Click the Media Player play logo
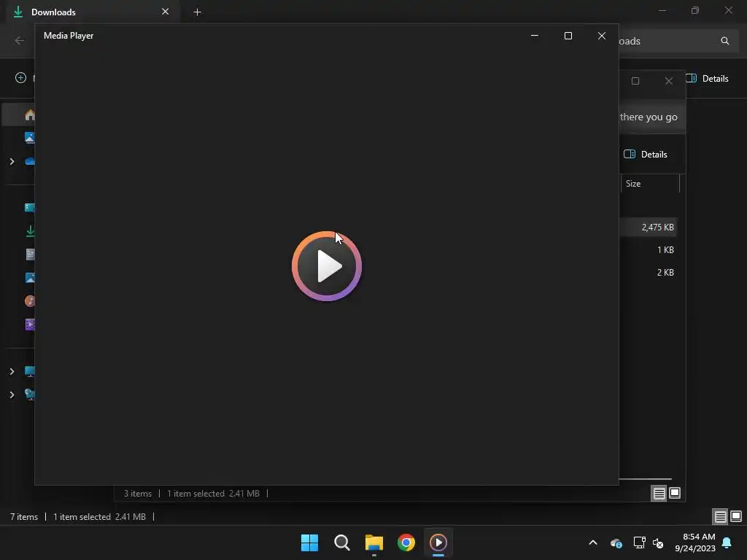747x560 pixels. tap(327, 266)
